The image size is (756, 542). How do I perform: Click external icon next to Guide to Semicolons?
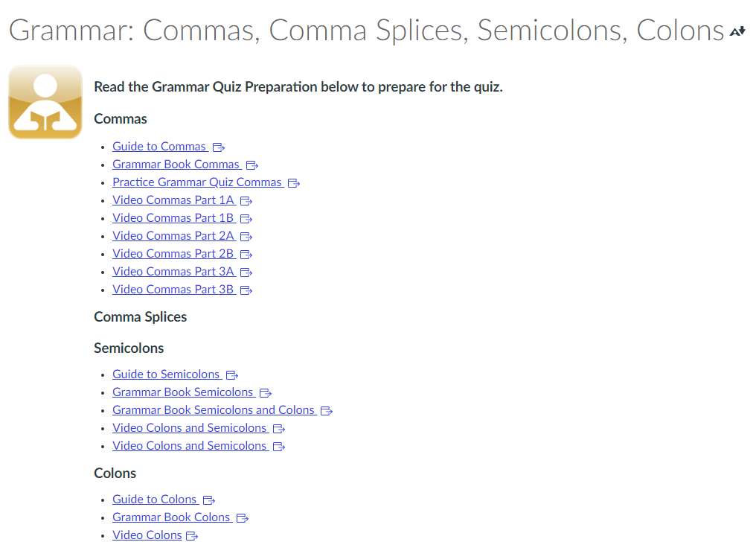[232, 374]
